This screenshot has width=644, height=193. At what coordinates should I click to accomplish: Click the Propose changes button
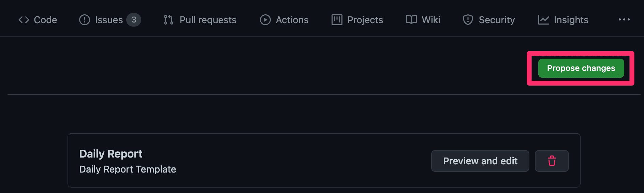(581, 68)
